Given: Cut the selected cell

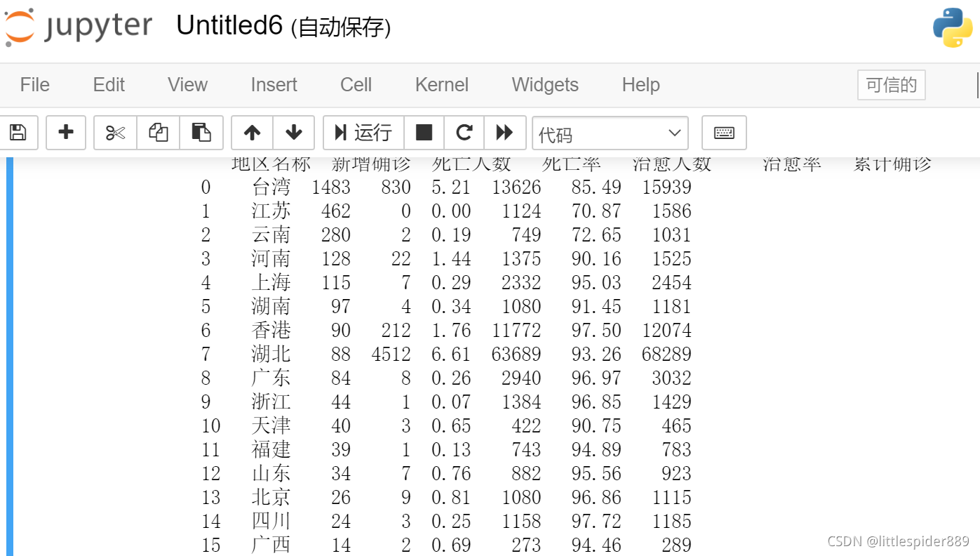Looking at the screenshot, I should click(x=114, y=133).
